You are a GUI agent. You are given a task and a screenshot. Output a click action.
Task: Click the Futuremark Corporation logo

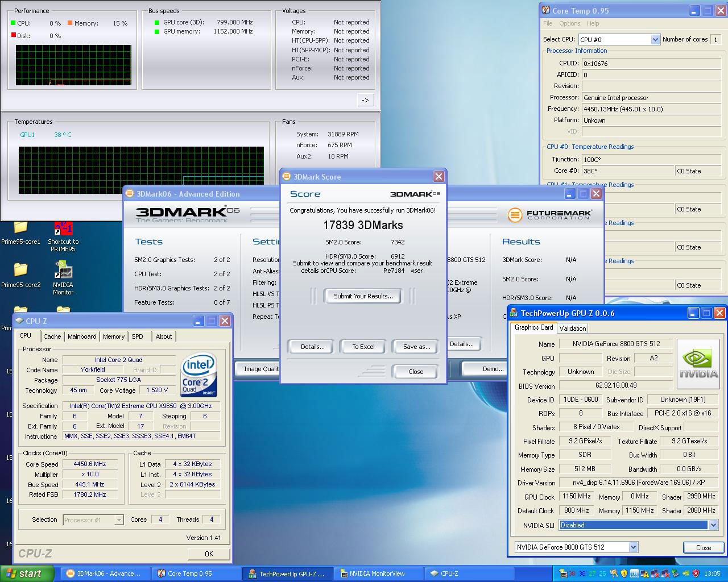(549, 215)
